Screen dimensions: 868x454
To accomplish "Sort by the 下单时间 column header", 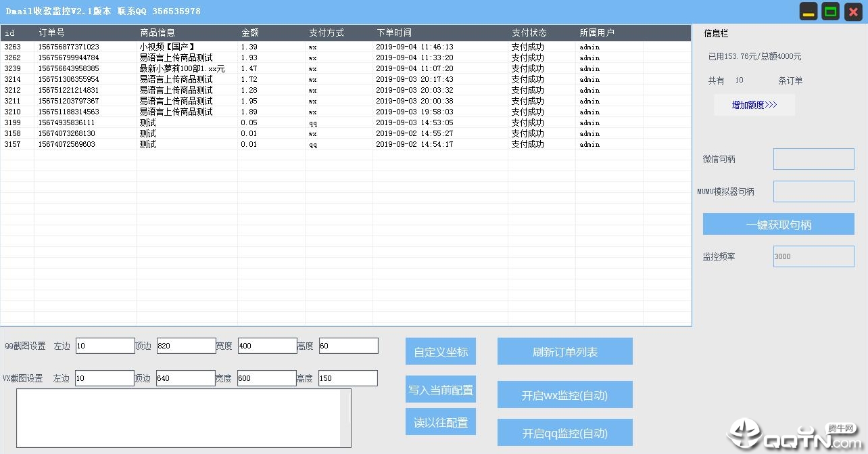I will tap(441, 32).
